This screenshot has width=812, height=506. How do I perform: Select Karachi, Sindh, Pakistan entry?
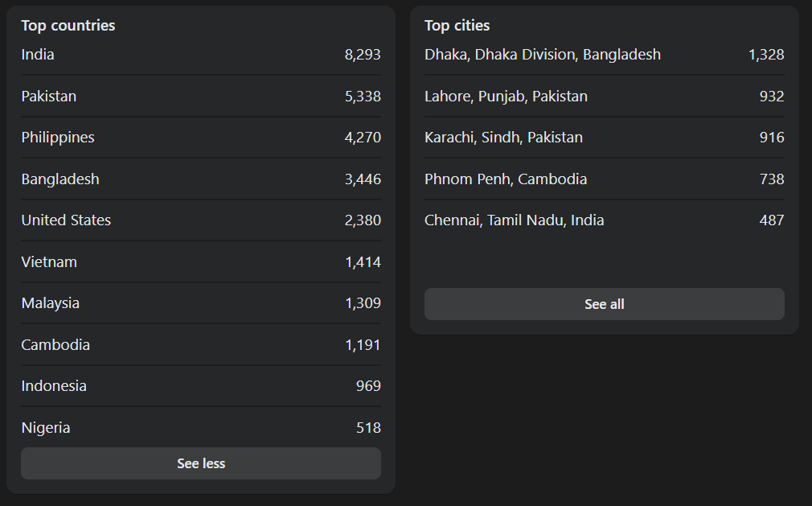[x=605, y=138]
